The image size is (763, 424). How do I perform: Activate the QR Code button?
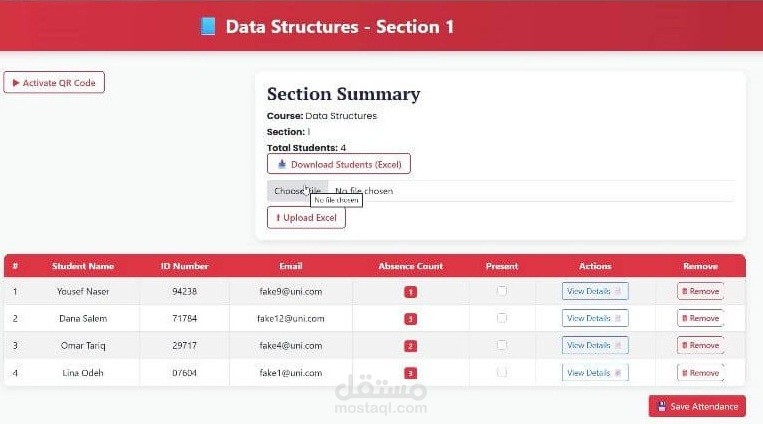click(54, 83)
